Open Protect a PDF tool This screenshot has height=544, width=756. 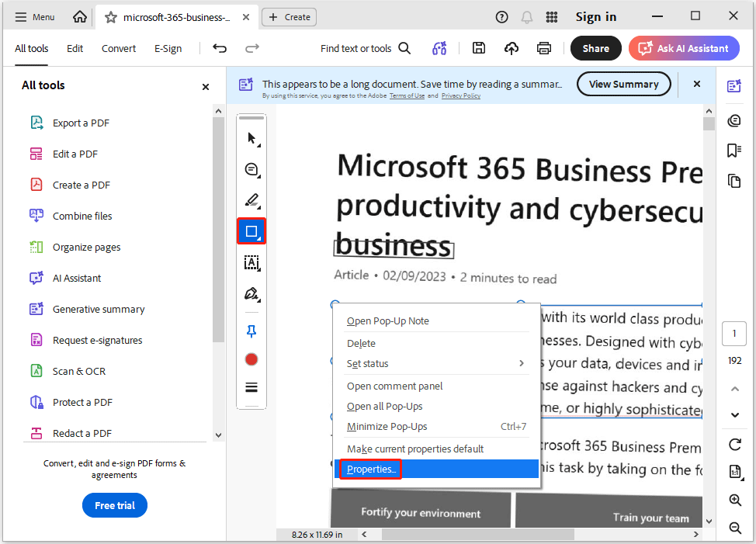click(71, 402)
